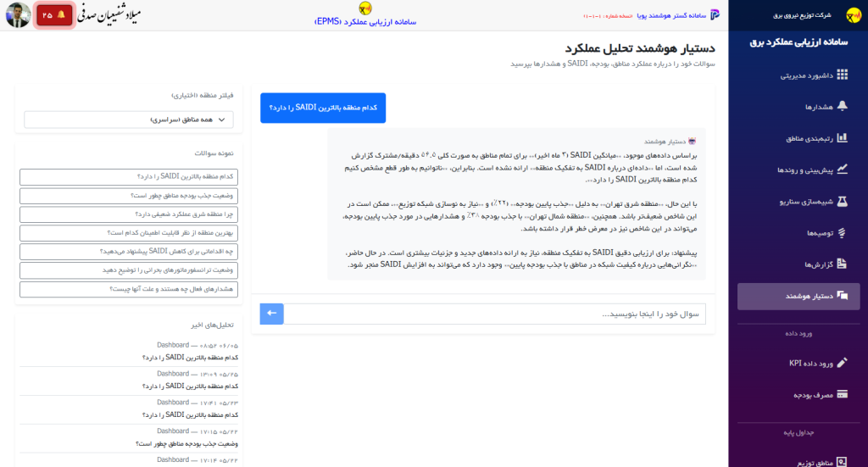Select the active 'دستیار هوشمند' menu item

tap(798, 296)
